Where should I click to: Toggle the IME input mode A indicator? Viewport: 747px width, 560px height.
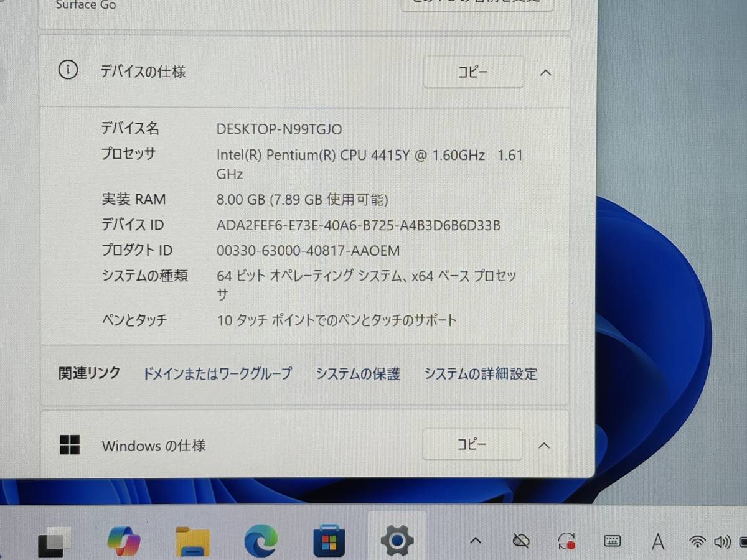(657, 542)
